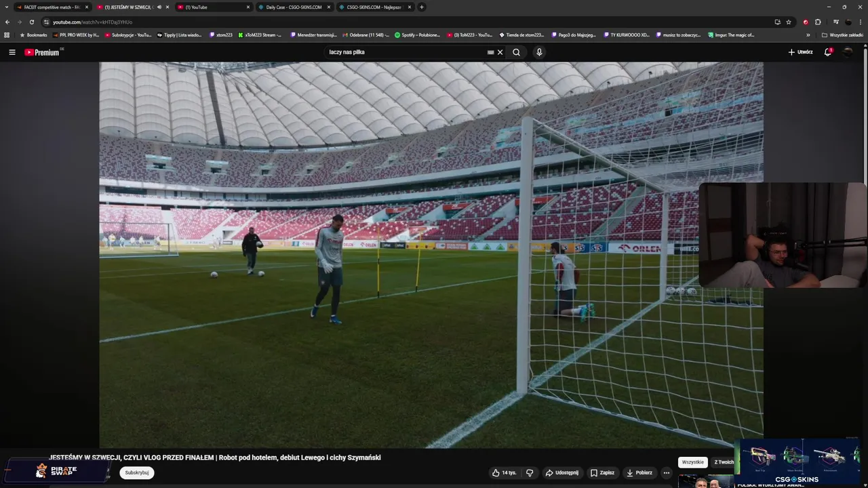Switch to Daily Case CSGO-SKINS tab
Viewport: 868px width, 488px height.
(x=294, y=7)
